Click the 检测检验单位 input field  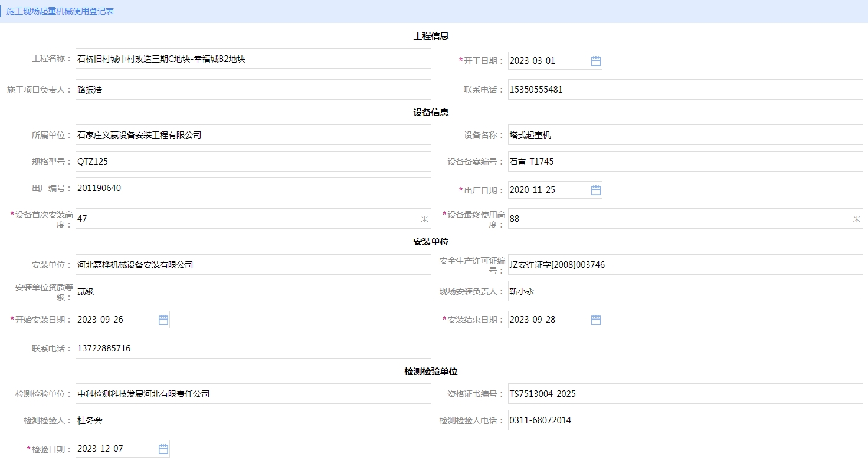tap(253, 394)
